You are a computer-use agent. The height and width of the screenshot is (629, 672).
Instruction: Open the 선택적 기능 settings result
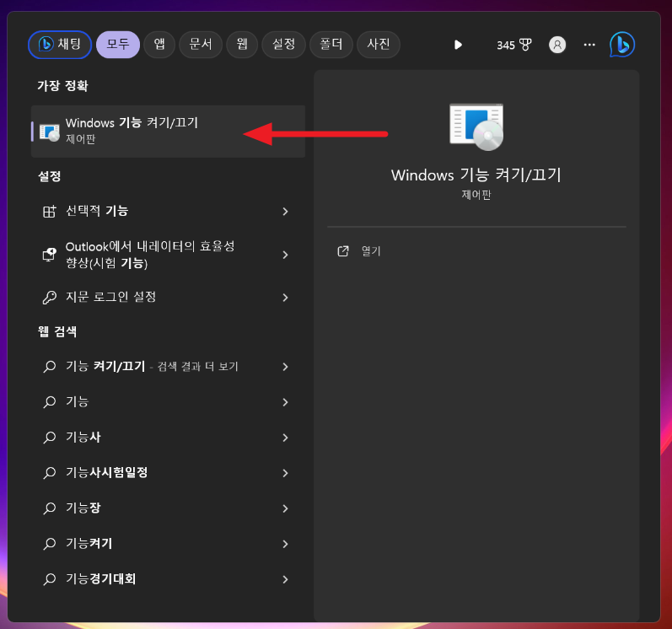(168, 211)
